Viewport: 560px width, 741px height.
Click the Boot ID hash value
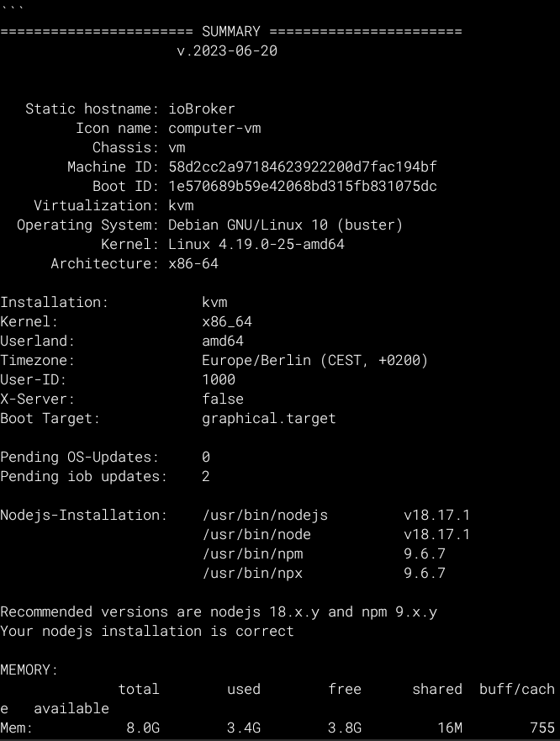pyautogui.click(x=303, y=186)
